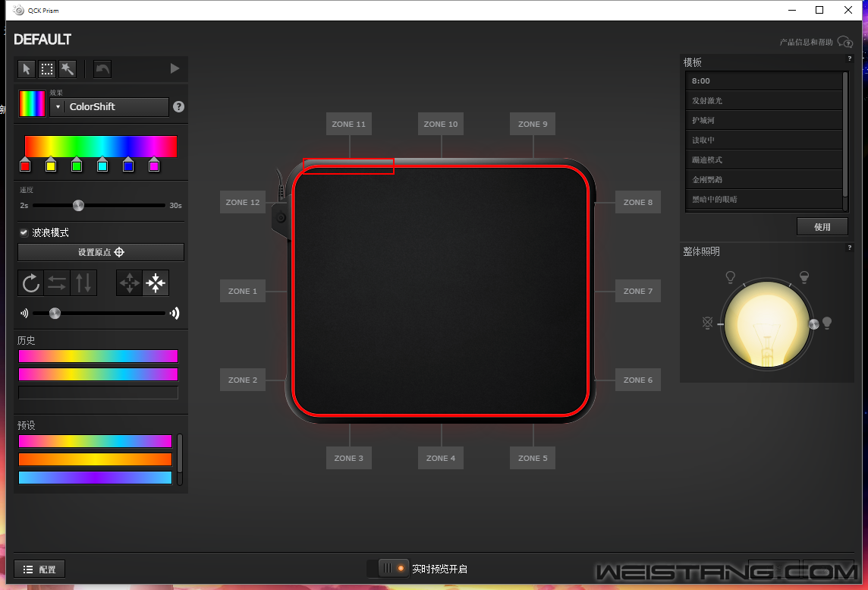
Task: Select the 护城河 template
Action: pos(764,120)
